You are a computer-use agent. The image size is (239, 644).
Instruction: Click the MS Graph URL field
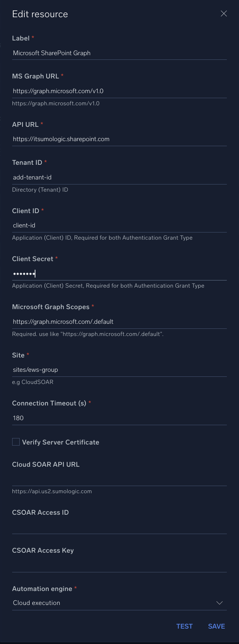(x=119, y=91)
